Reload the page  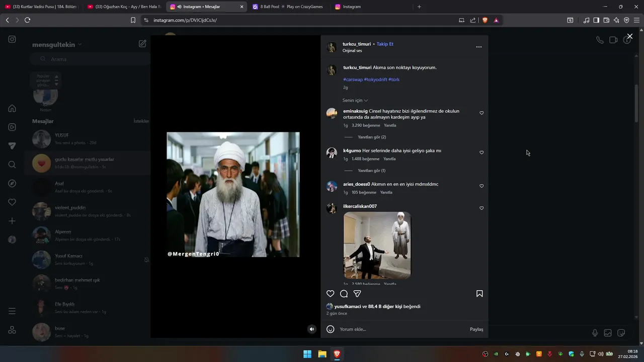pos(27,20)
